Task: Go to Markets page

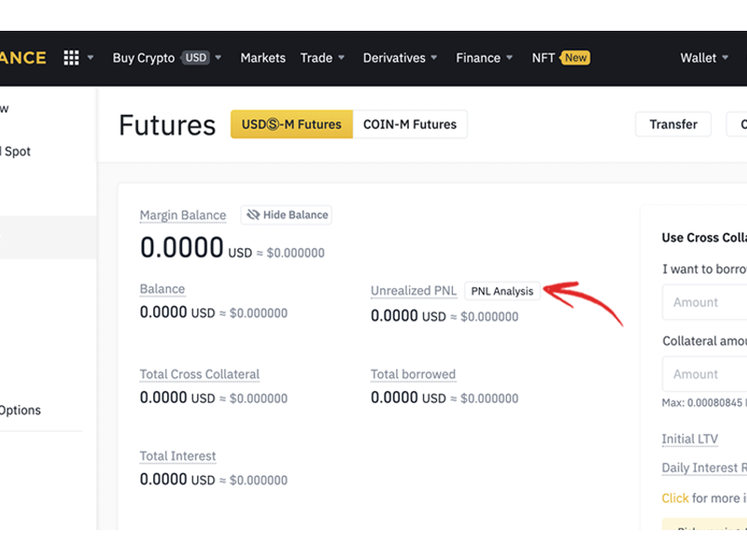Action: (x=263, y=58)
